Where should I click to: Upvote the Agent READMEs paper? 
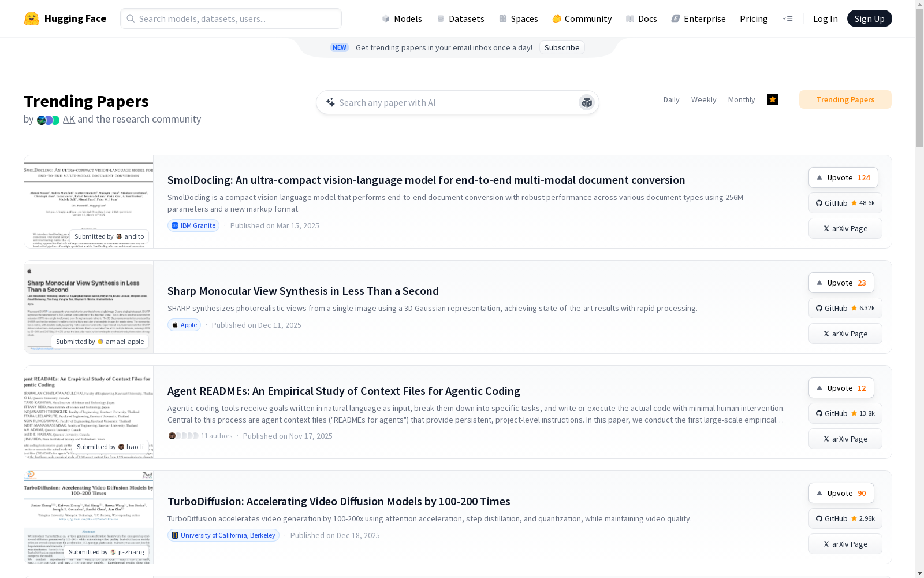pyautogui.click(x=841, y=388)
